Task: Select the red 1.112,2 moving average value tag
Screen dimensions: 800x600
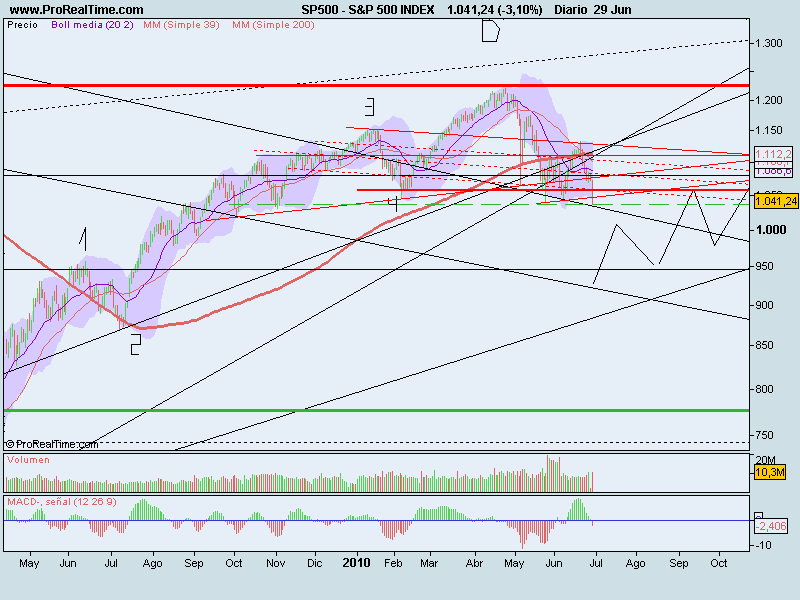Action: pos(773,154)
